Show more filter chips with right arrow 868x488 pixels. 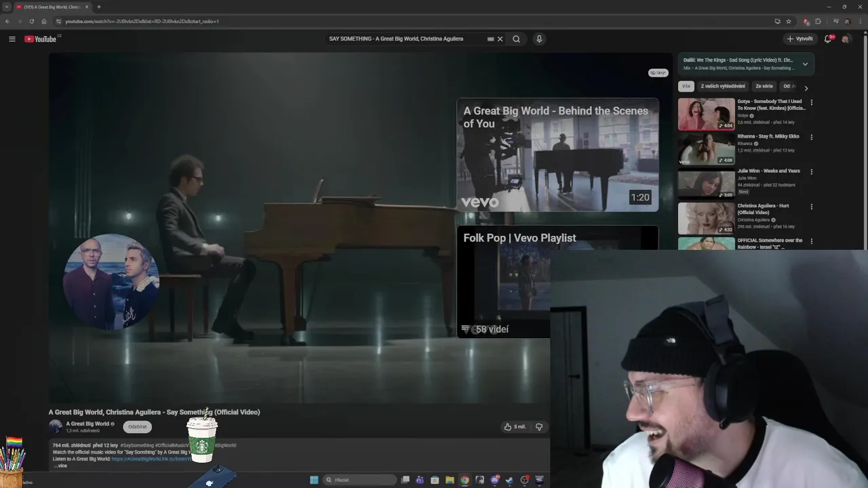(x=806, y=87)
